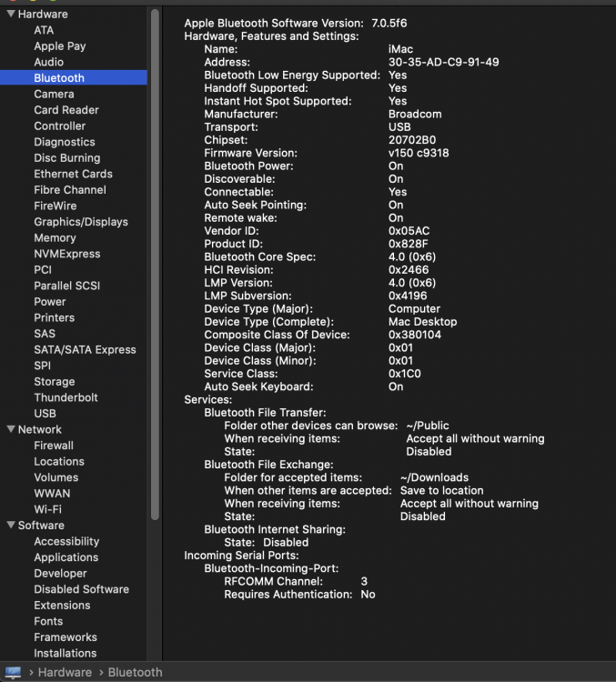Select Fonts in the sidebar

tap(48, 622)
